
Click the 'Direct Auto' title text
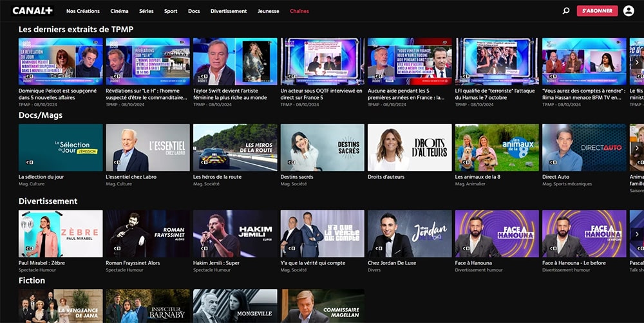click(556, 177)
